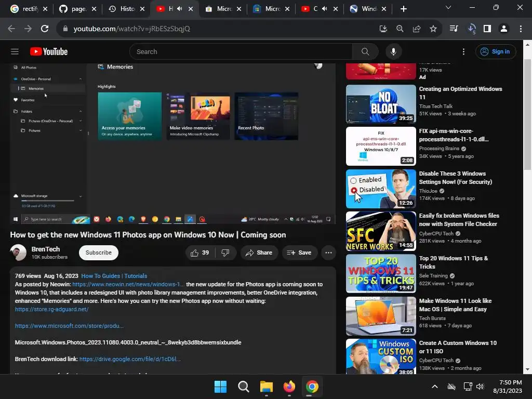The height and width of the screenshot is (399, 532).
Task: Open taskbar Search
Action: pos(243,387)
